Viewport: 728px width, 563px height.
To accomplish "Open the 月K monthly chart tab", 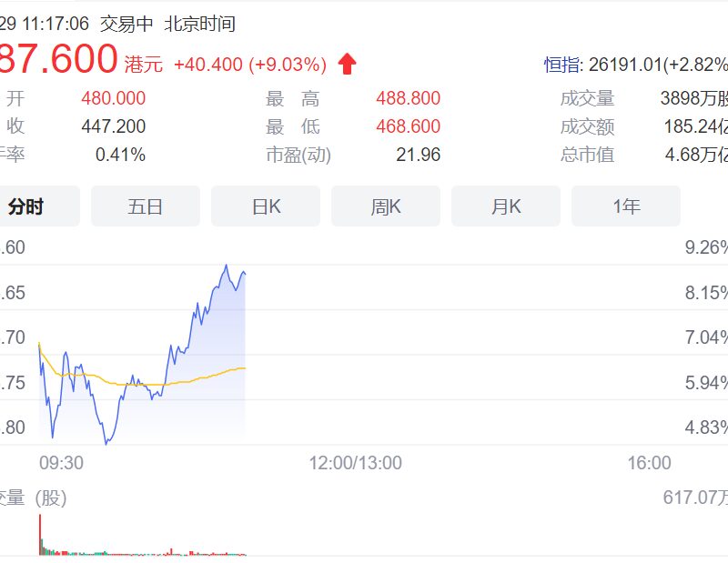I will (x=506, y=206).
